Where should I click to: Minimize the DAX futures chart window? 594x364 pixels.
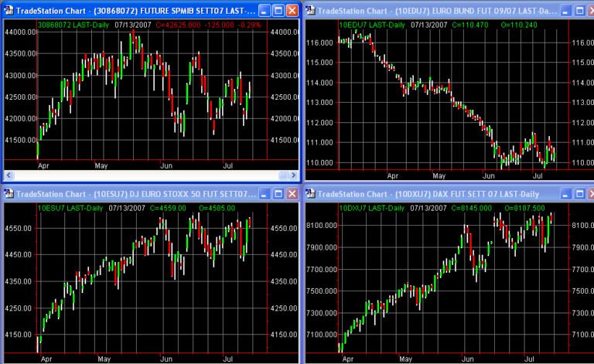(565, 193)
